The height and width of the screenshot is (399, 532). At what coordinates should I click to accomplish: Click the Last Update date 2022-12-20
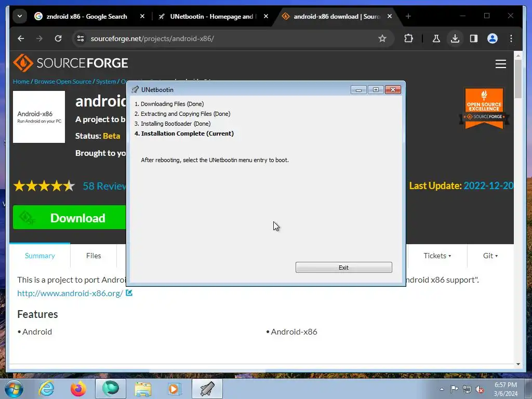488,186
